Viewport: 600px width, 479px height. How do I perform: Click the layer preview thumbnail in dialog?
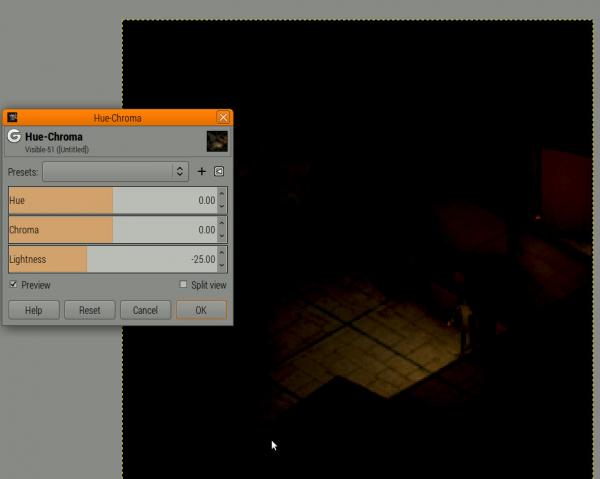coord(217,141)
